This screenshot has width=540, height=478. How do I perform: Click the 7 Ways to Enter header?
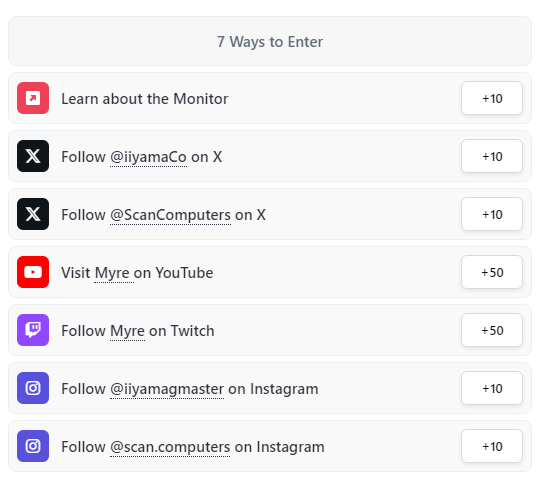pos(270,41)
